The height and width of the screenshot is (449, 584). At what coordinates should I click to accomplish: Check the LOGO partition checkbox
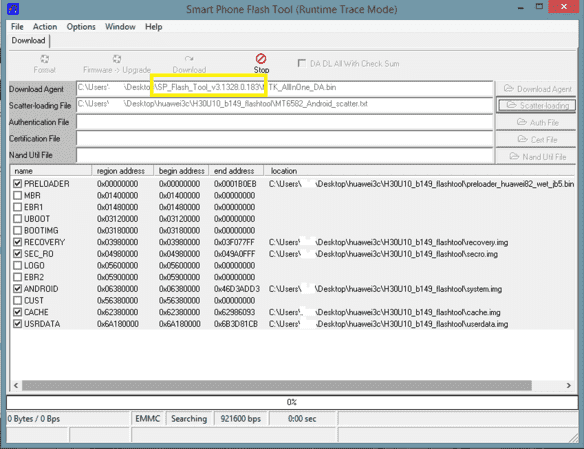click(x=17, y=265)
